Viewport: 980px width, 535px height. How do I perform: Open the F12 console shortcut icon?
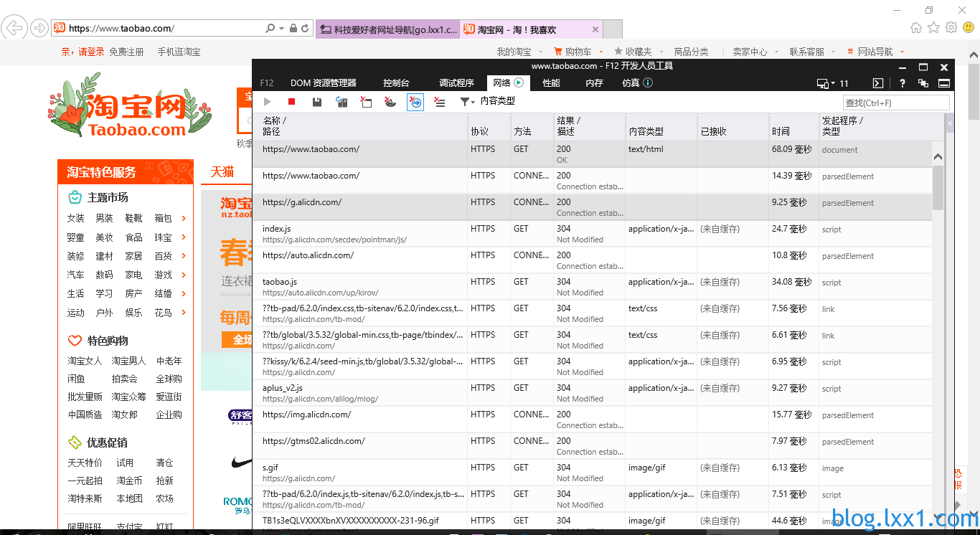pos(877,83)
